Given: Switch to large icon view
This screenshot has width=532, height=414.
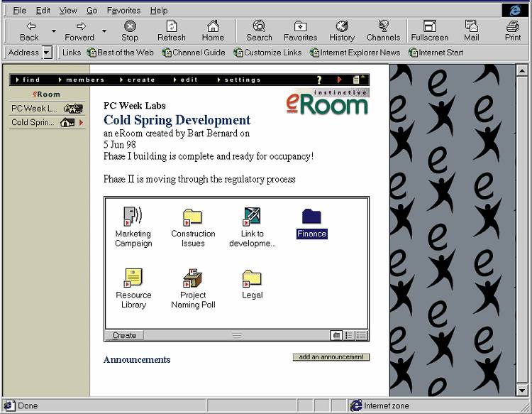Looking at the screenshot, I should tap(336, 336).
